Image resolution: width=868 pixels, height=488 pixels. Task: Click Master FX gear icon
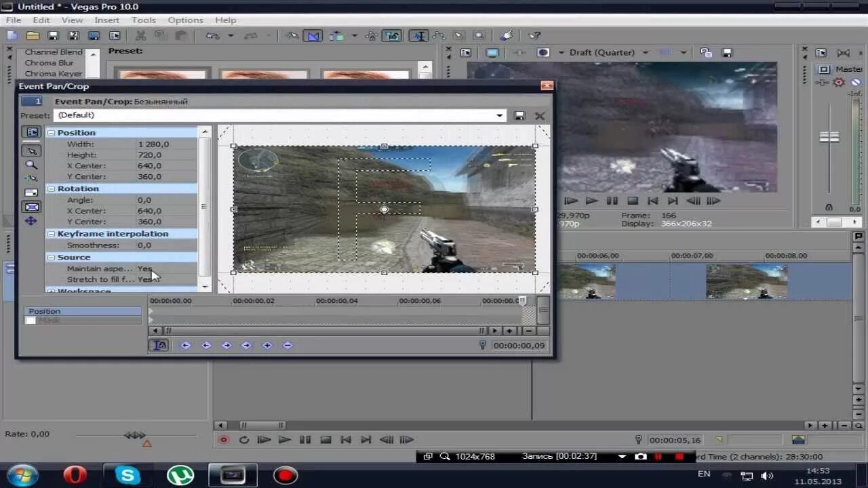click(839, 82)
